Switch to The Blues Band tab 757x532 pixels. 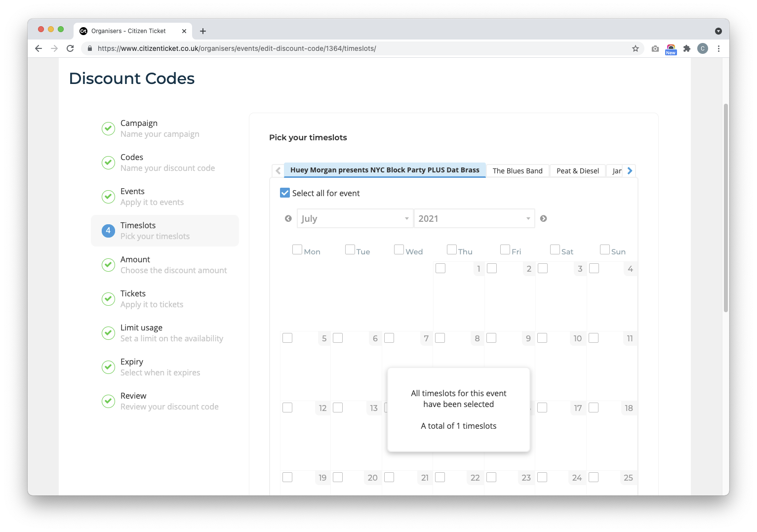pyautogui.click(x=518, y=171)
